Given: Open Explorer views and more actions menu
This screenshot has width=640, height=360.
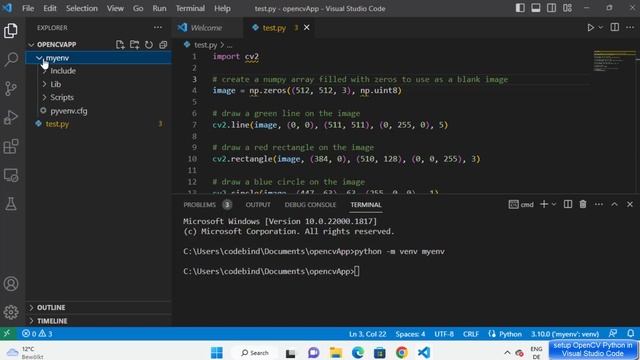Looking at the screenshot, I should 158,27.
